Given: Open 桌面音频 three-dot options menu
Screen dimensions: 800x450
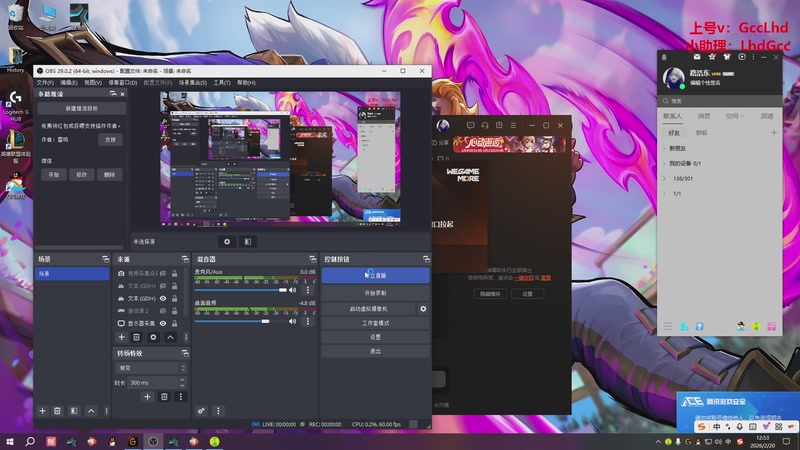Looking at the screenshot, I should pyautogui.click(x=308, y=321).
